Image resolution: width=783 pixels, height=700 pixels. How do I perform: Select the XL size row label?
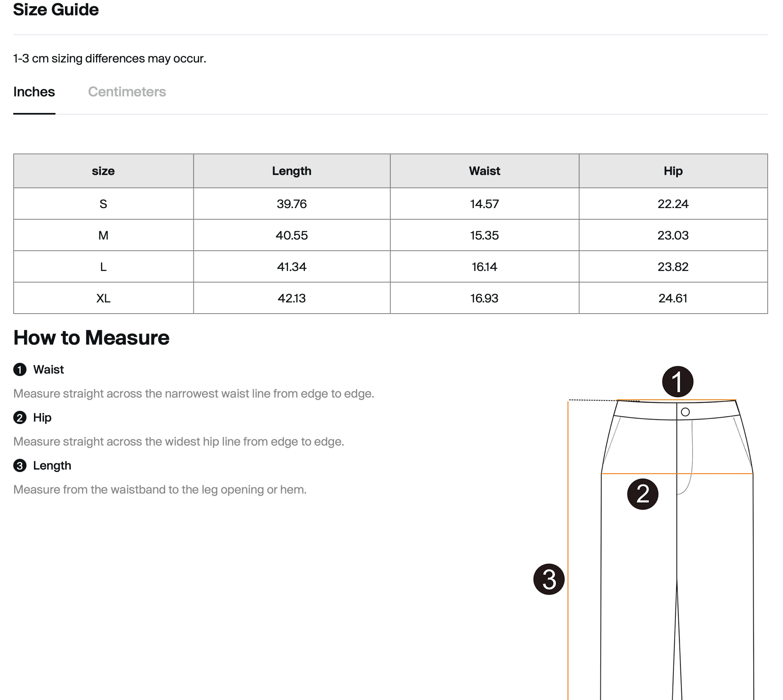[103, 298]
